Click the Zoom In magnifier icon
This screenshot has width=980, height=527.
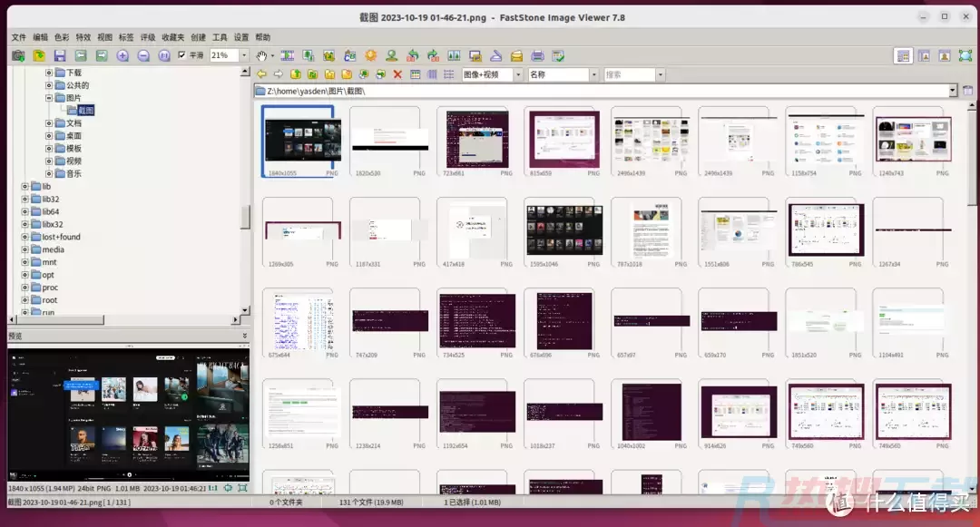pyautogui.click(x=122, y=56)
